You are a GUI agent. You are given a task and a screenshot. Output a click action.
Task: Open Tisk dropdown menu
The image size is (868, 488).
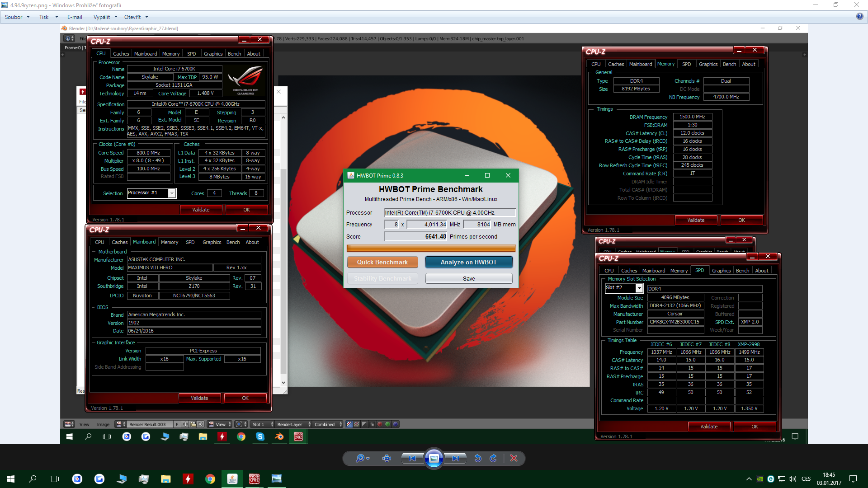(49, 17)
